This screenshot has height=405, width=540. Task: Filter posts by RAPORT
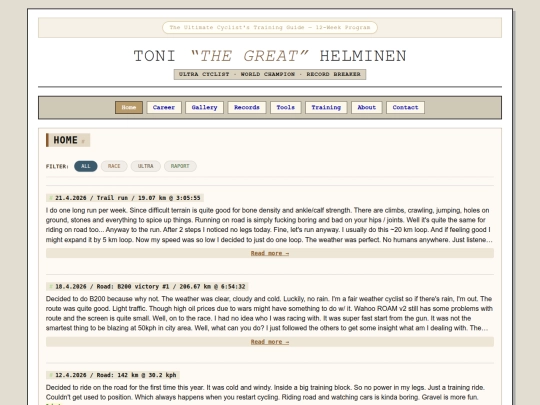point(180,166)
